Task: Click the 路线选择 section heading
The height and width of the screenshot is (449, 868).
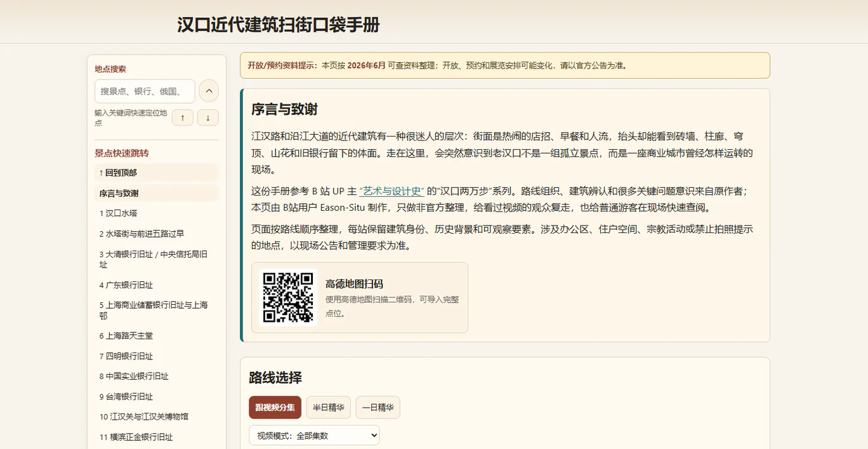Action: 275,378
